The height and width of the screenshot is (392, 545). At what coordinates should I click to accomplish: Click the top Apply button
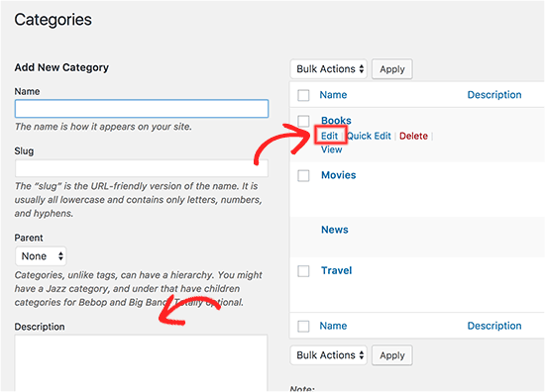tap(392, 69)
